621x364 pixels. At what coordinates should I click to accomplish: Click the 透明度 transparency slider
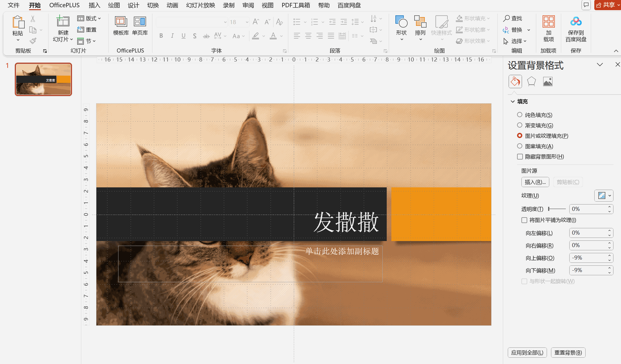pyautogui.click(x=557, y=209)
